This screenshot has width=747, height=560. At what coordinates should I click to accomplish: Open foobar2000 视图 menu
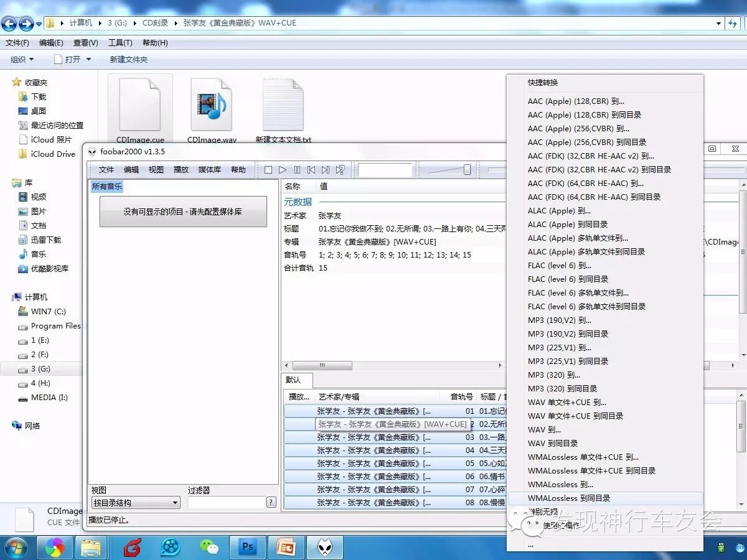pyautogui.click(x=156, y=169)
